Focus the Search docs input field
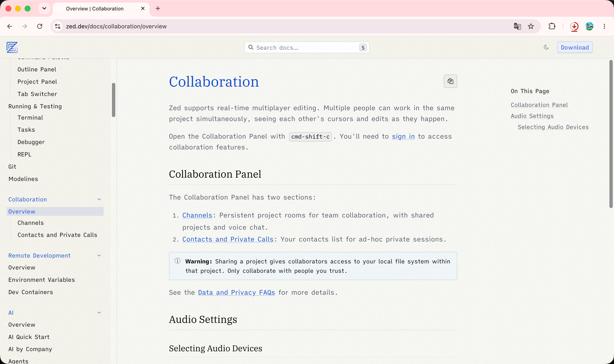Viewport: 614px width, 364px height. [307, 47]
